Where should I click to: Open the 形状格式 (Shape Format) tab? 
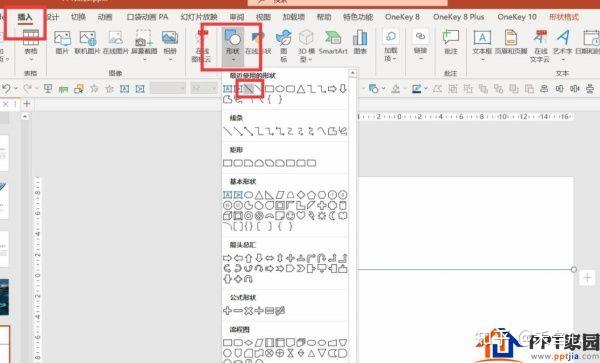[564, 17]
